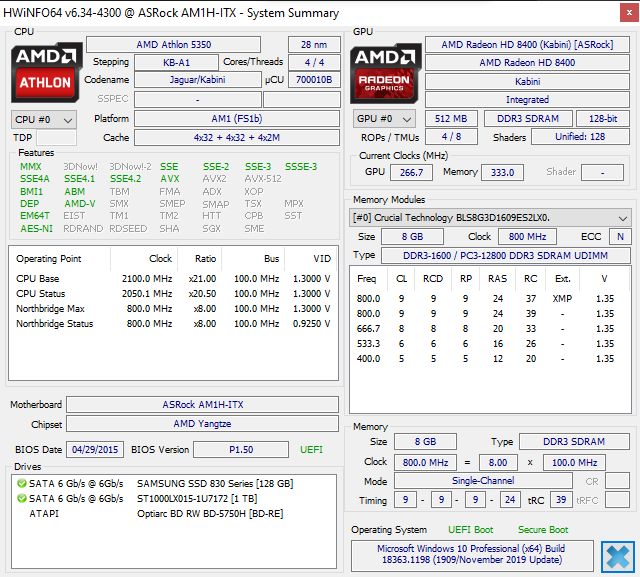Click the Microsoft Windows 10 Professional OS field
The image size is (640, 577).
click(x=472, y=554)
